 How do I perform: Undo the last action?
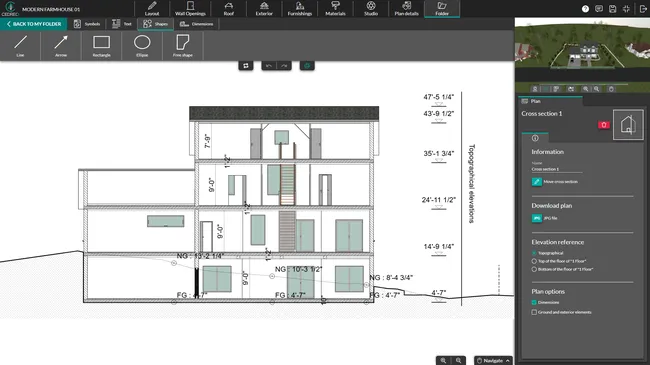pyautogui.click(x=269, y=66)
